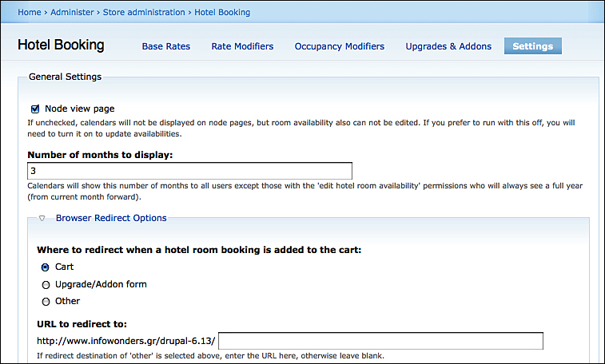Click the Upgrade/Addon form label text
The image size is (605, 364).
point(101,284)
